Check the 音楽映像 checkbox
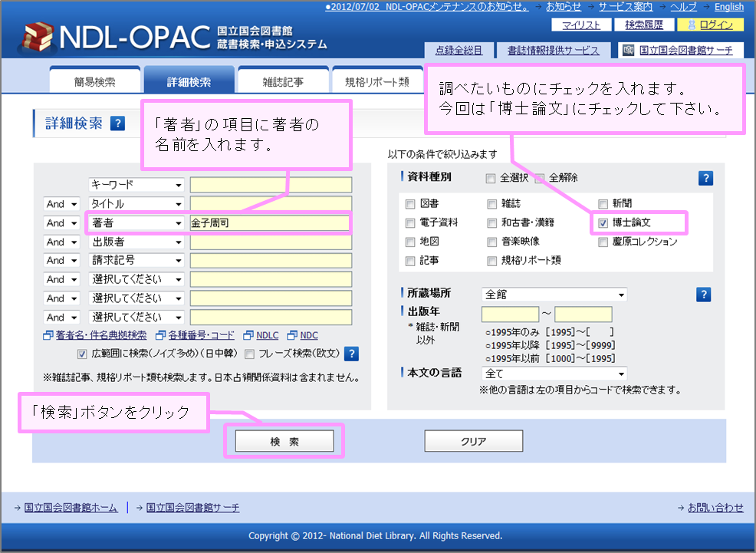The image size is (756, 553). coord(491,242)
